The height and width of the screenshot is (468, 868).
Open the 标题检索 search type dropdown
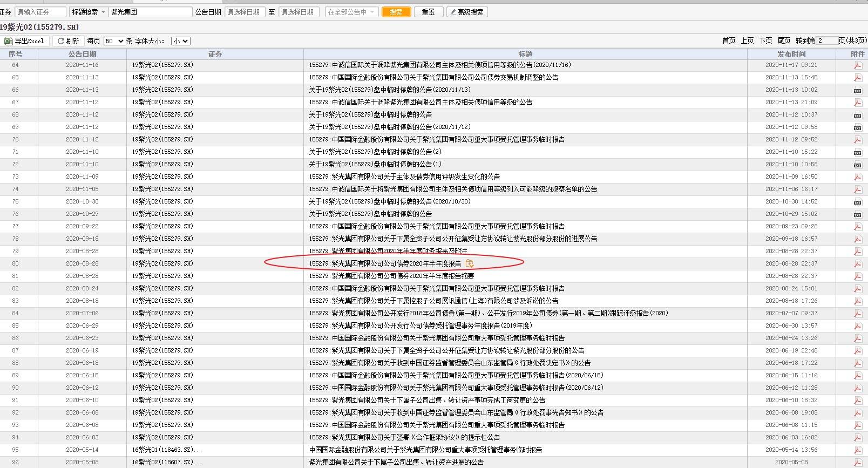pyautogui.click(x=89, y=12)
